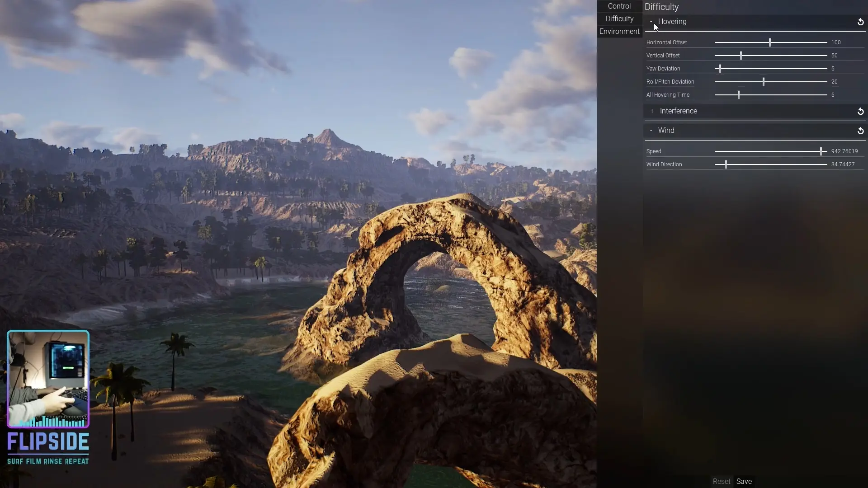The image size is (868, 488).
Task: Click the Wind Direction slider handle
Action: [726, 164]
